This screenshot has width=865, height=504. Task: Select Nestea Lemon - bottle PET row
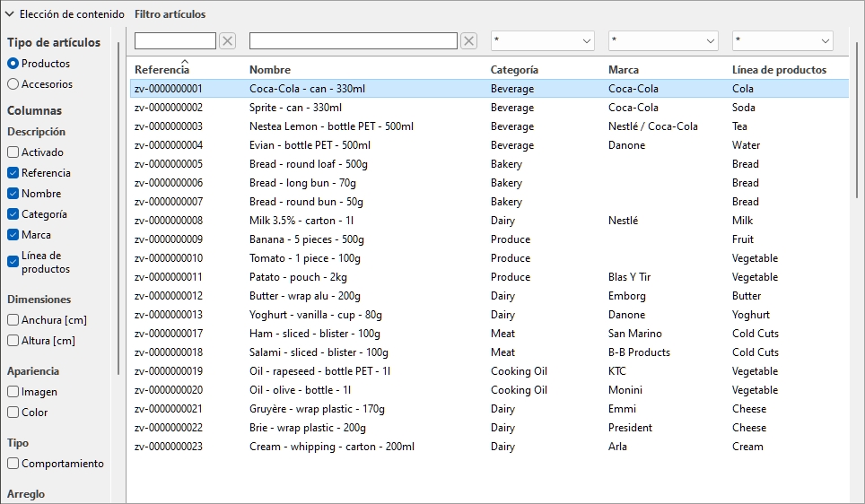point(489,126)
